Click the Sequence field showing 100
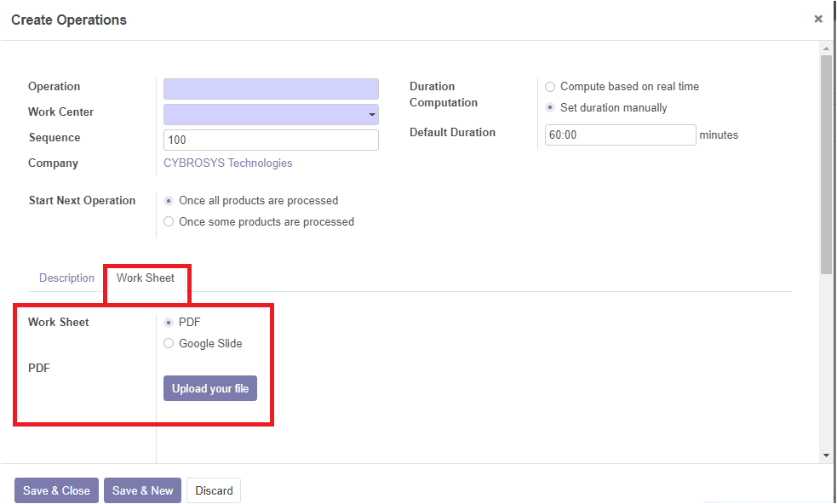This screenshot has height=504, width=837. 271,140
